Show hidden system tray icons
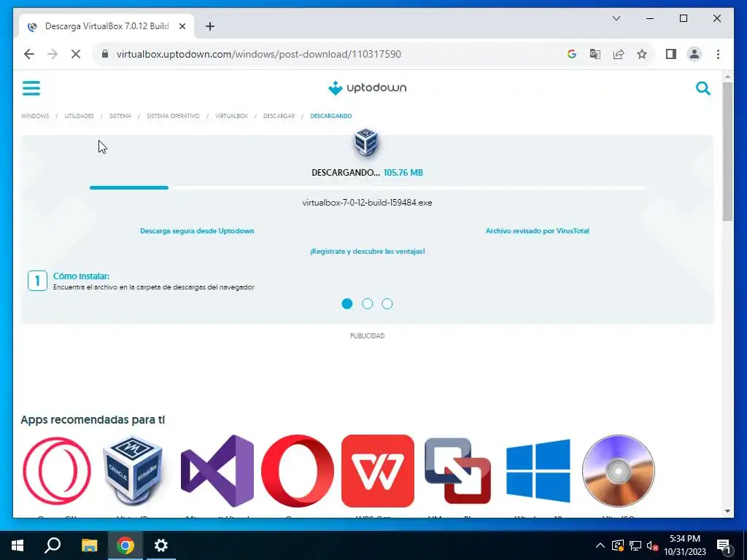This screenshot has height=560, width=747. point(600,545)
